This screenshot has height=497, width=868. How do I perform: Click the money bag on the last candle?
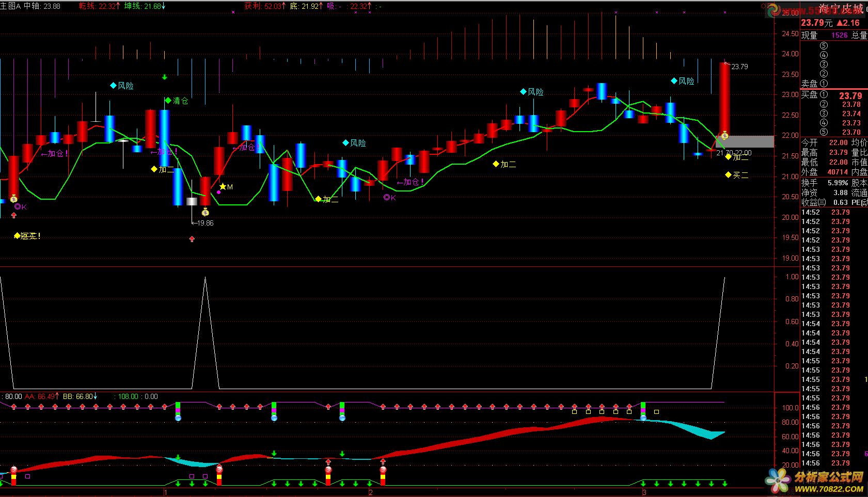coord(724,136)
